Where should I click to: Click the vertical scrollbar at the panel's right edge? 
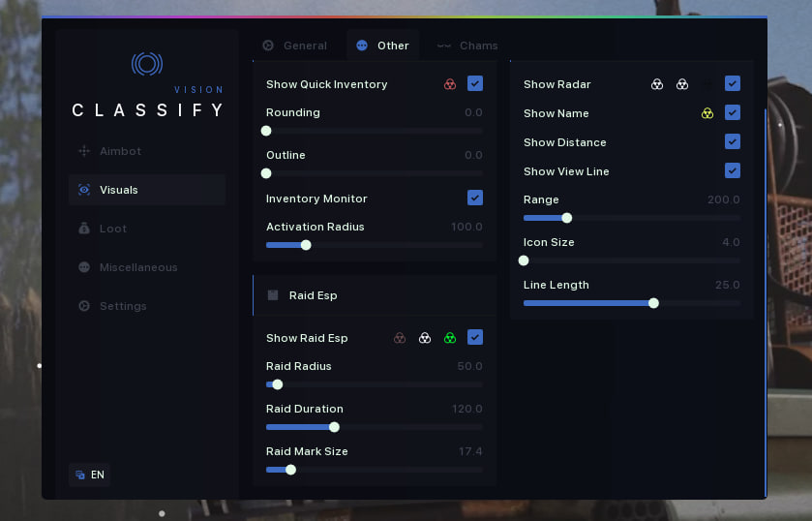(766, 303)
